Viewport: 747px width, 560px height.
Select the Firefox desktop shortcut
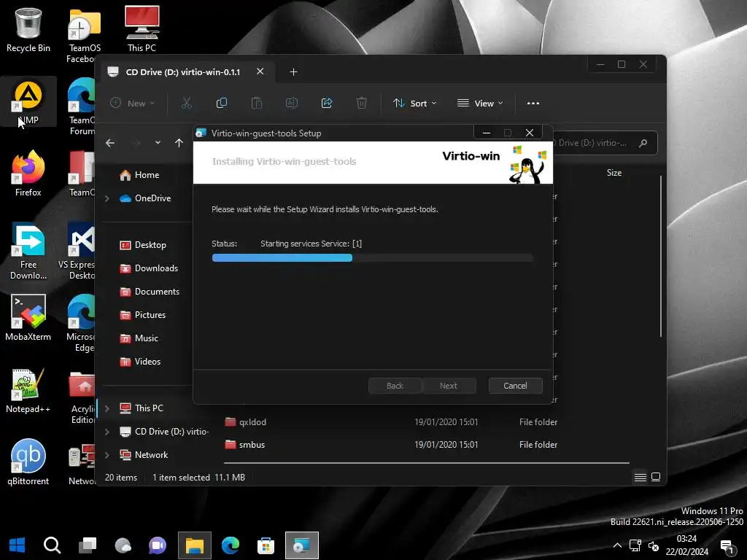28,174
